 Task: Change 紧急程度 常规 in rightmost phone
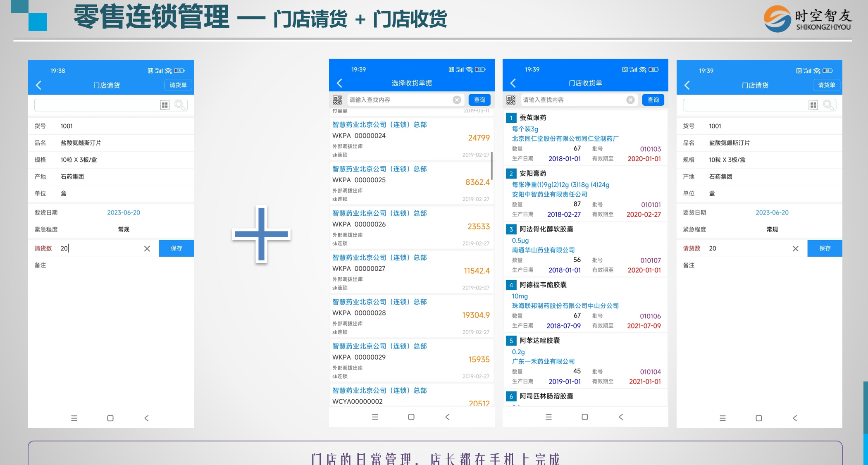click(772, 229)
